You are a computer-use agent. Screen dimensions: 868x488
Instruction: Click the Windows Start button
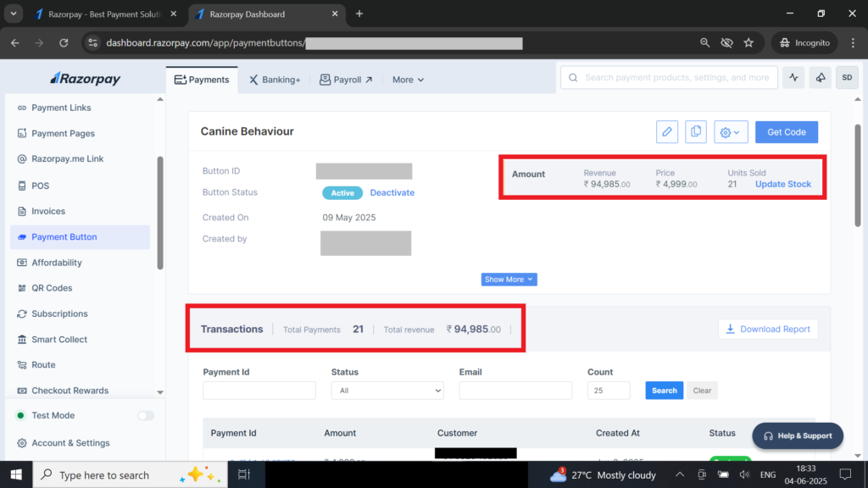(x=16, y=475)
